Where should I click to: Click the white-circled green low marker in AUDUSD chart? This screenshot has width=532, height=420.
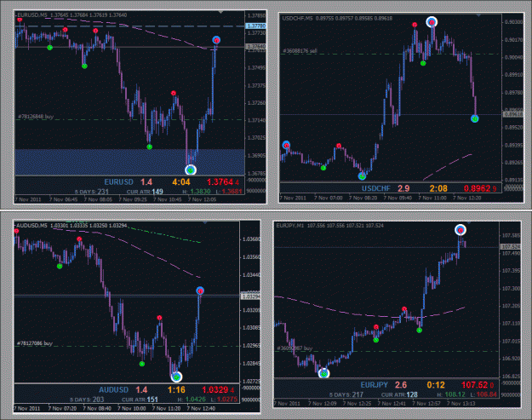(x=176, y=377)
